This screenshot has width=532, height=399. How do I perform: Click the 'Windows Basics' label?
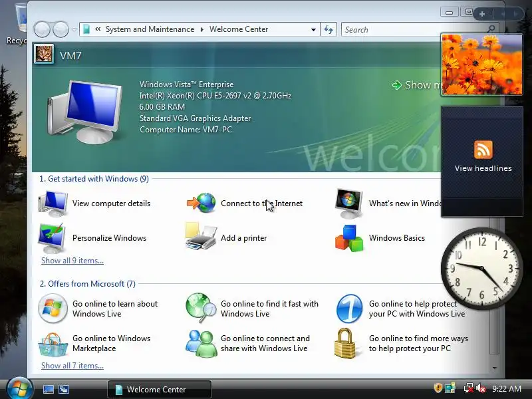click(x=397, y=238)
